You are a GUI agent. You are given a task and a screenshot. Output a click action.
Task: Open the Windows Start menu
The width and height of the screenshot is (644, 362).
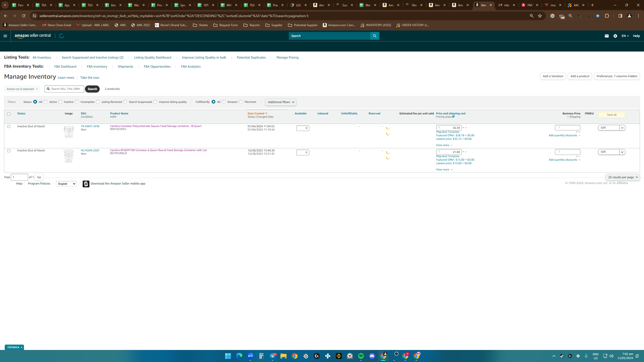point(228,356)
